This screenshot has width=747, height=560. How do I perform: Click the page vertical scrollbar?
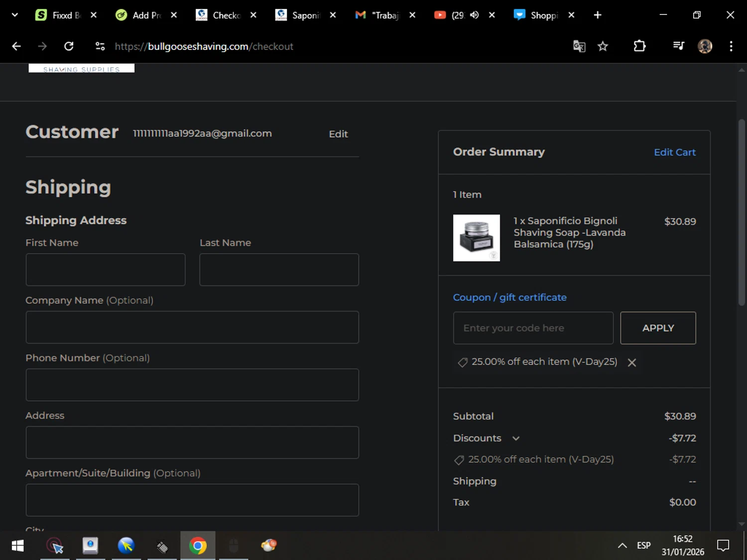pyautogui.click(x=742, y=212)
